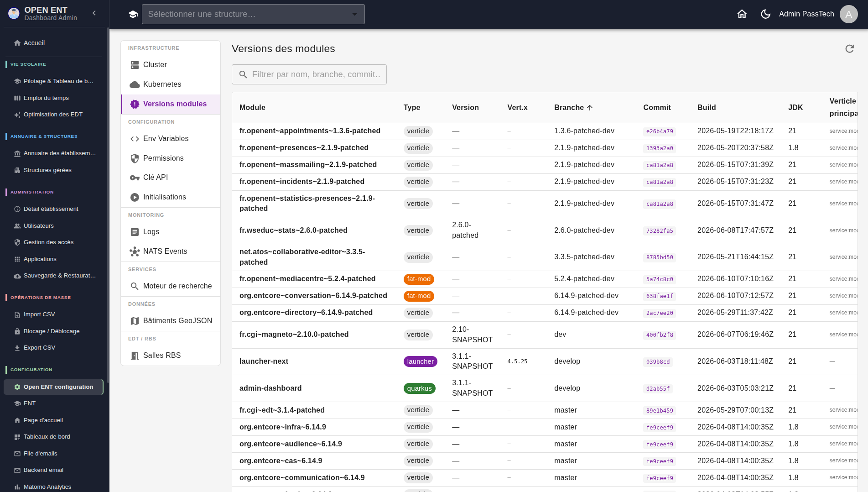The width and height of the screenshot is (868, 492).
Task: Click Vert.x version 4.5.25
Action: pyautogui.click(x=517, y=361)
